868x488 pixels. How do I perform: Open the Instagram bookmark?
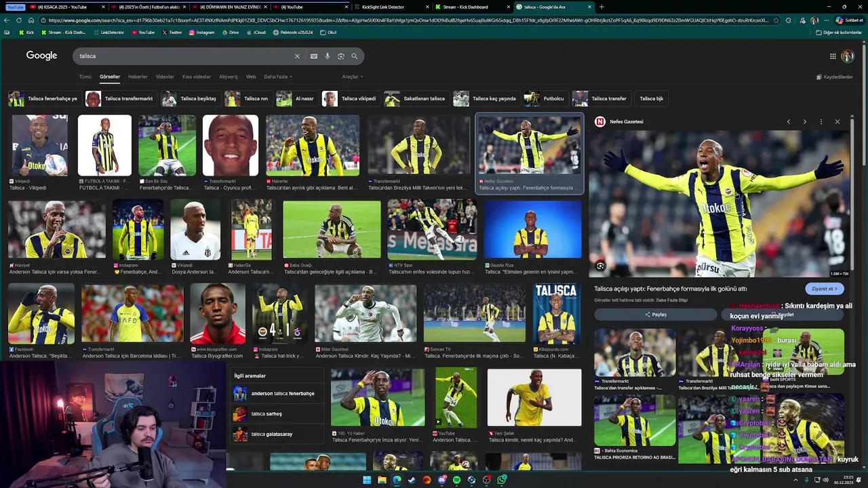point(201,32)
